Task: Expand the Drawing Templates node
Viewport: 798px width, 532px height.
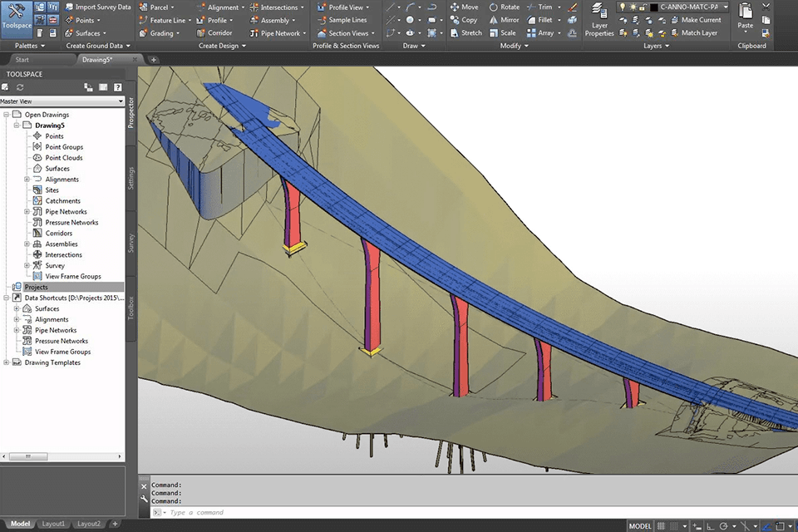Action: pos(6,362)
